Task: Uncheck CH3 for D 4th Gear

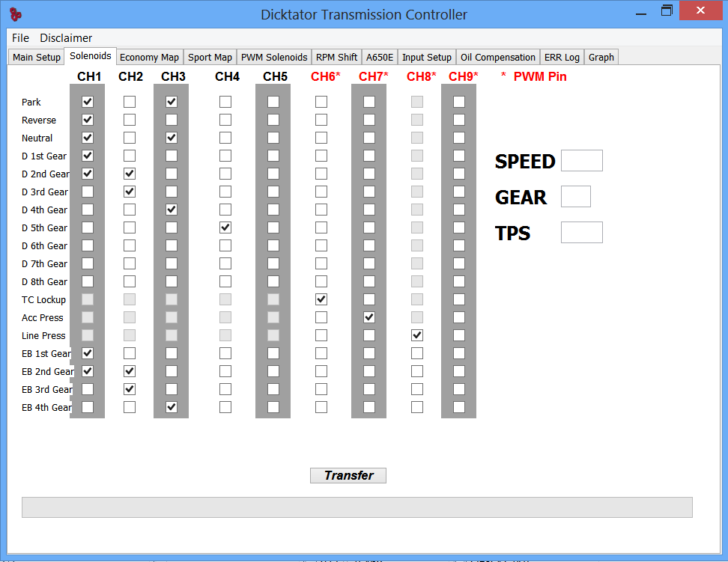Action: [172, 210]
